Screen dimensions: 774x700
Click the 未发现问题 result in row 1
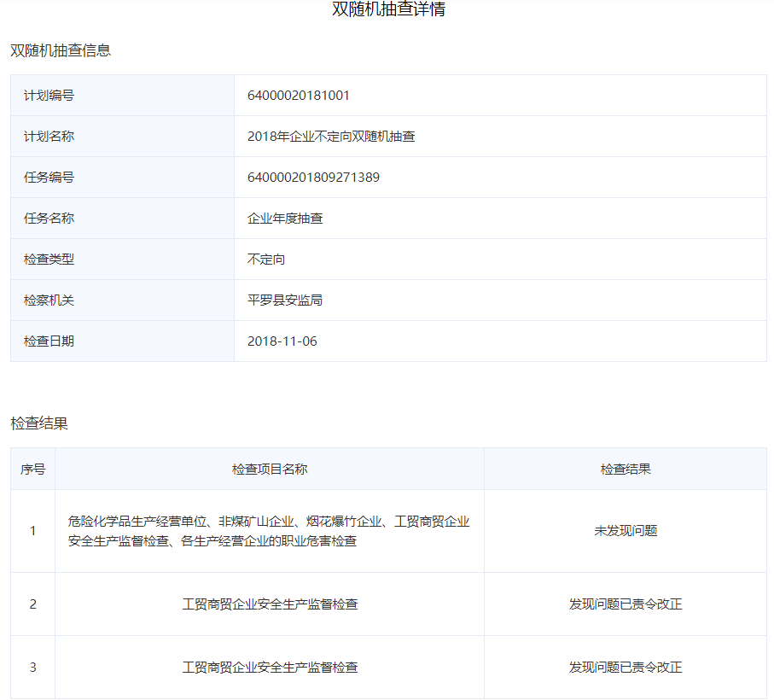point(626,531)
